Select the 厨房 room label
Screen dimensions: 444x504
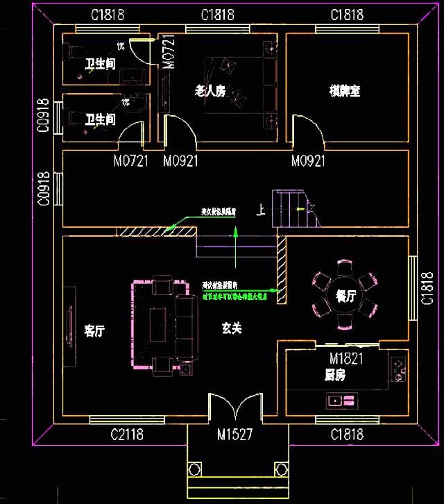point(335,375)
